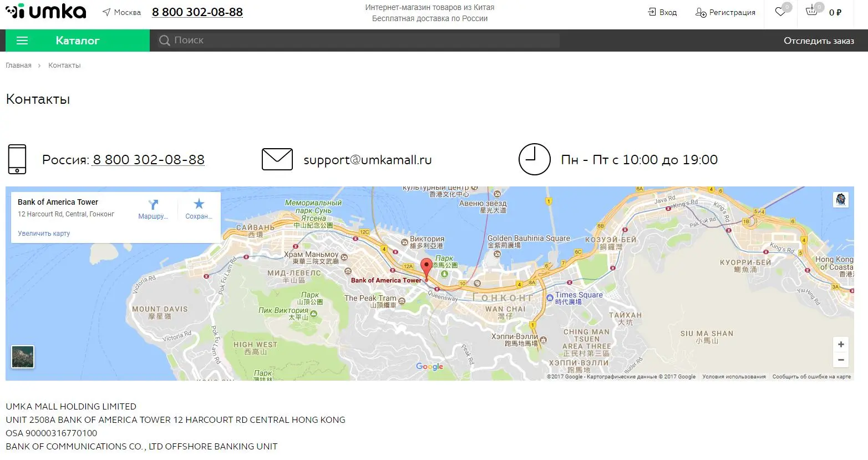Click the OSA 90000316770100 account line
Viewport: 868px width, 460px height.
52,433
